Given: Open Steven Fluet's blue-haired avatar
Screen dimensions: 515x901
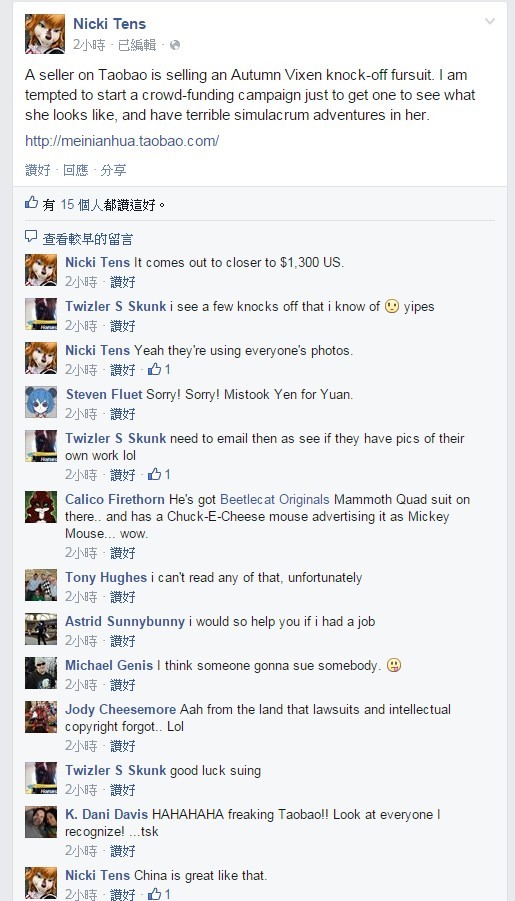Looking at the screenshot, I should tap(41, 402).
